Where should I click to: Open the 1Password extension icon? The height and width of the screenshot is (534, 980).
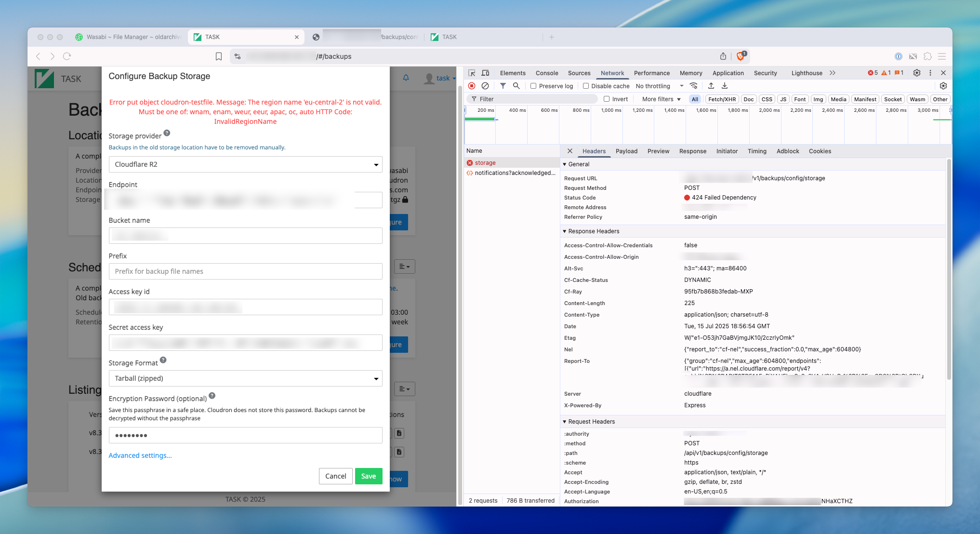point(899,56)
